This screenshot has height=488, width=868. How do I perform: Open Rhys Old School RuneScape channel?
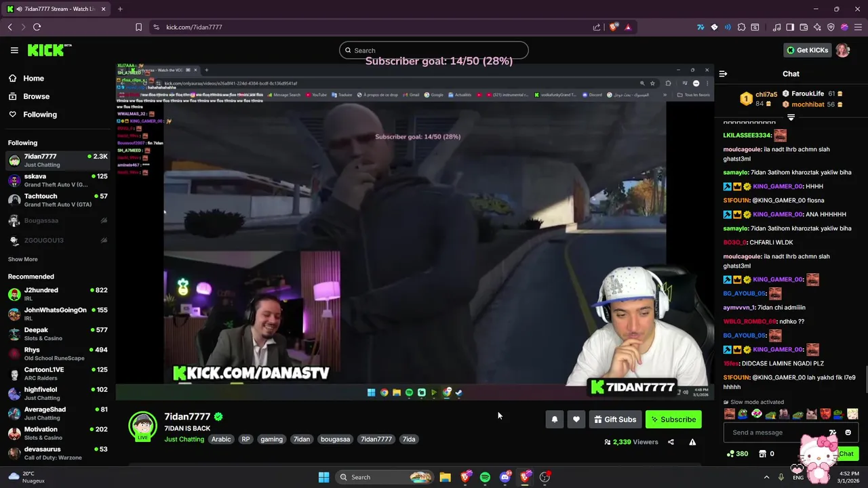(x=58, y=354)
